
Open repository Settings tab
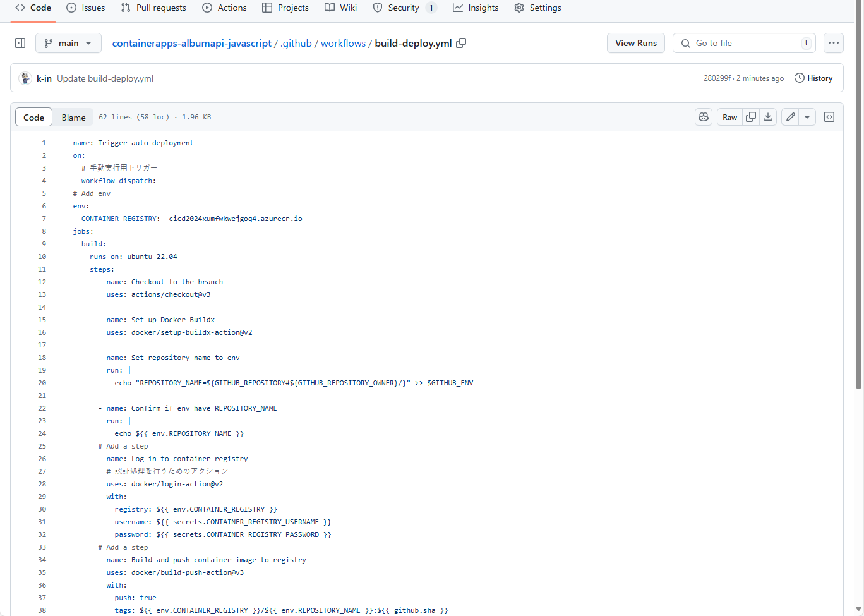pos(537,8)
